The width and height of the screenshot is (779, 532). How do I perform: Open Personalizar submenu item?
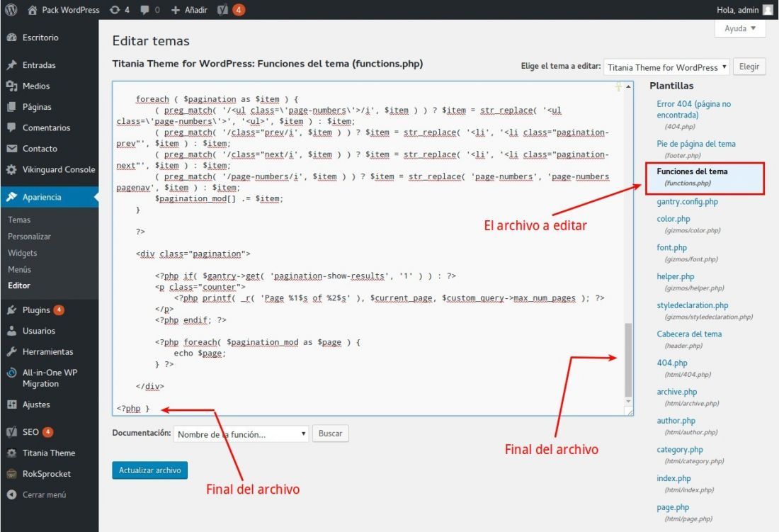29,237
